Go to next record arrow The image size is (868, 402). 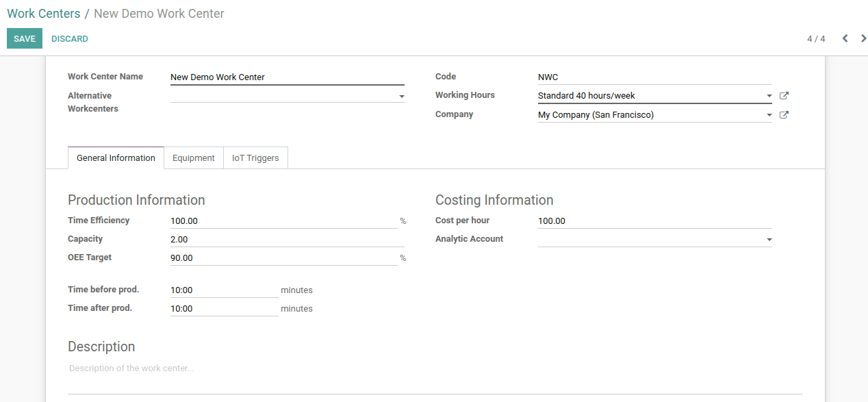(x=864, y=38)
